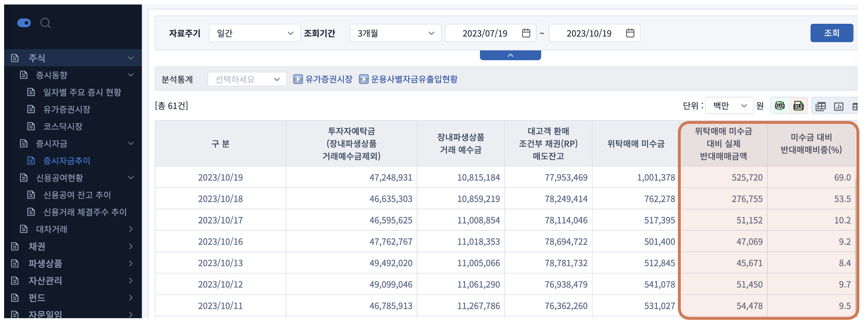Open the 분석통계 선택하세요 dropdown
This screenshot has height=328, width=868.
(247, 79)
